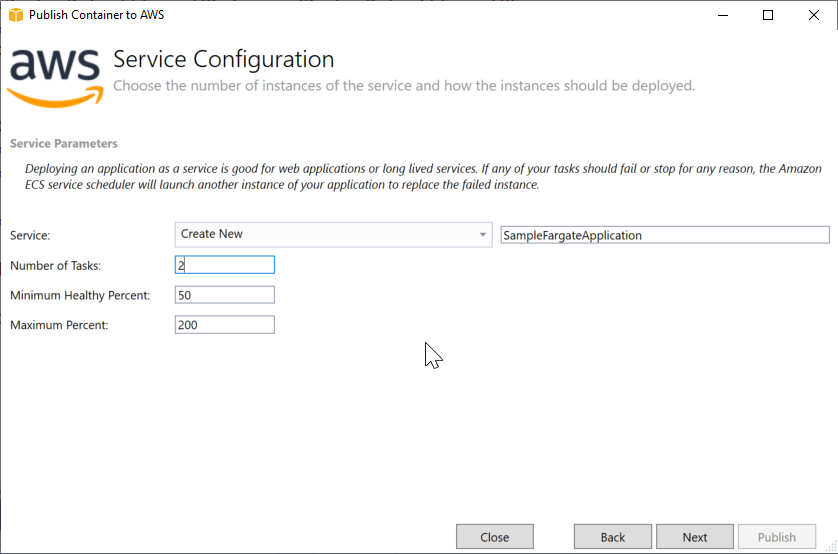Click the Service Parameters section label
The image size is (838, 554).
tap(64, 144)
